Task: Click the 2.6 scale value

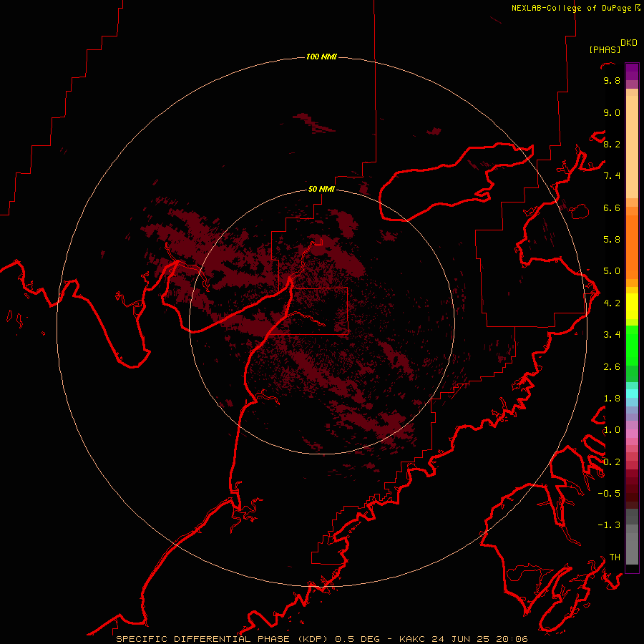Action: coord(612,367)
